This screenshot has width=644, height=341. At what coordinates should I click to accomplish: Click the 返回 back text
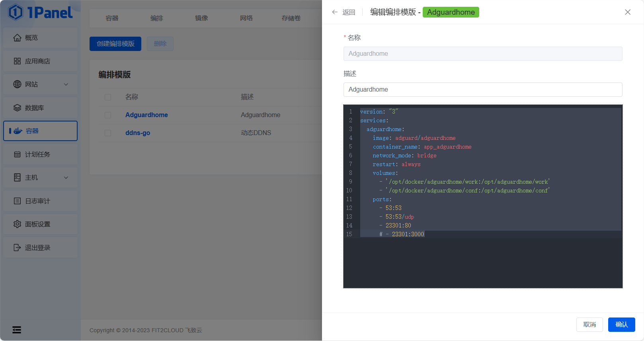pos(349,12)
